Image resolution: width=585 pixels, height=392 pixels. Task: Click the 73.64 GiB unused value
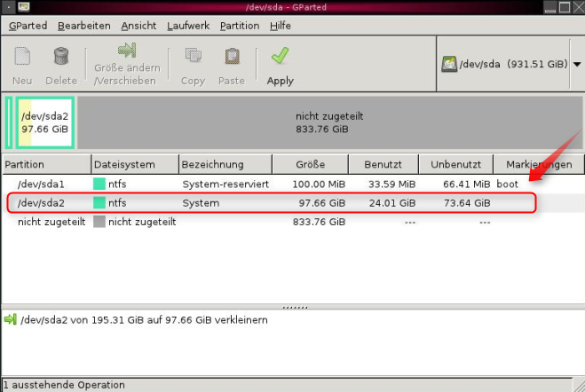[x=467, y=203]
